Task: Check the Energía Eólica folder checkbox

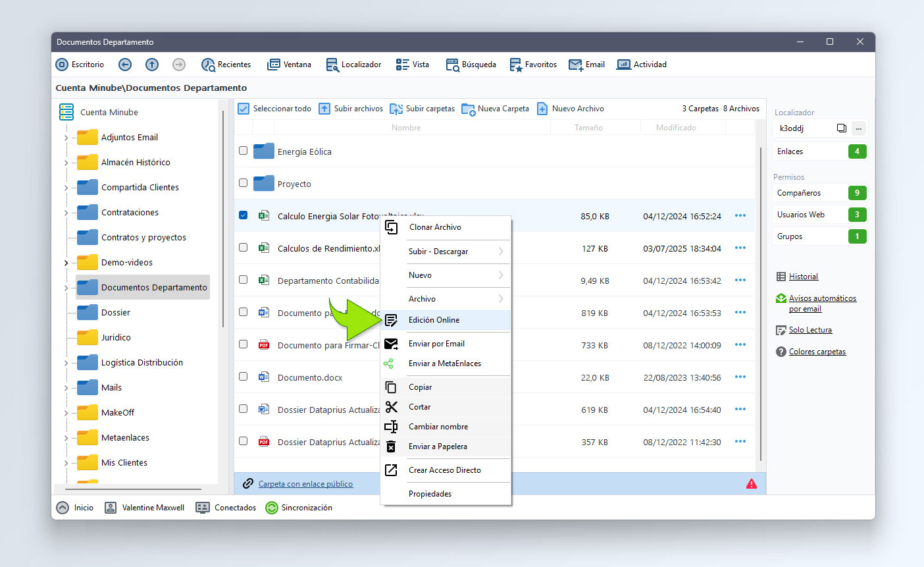Action: coord(243,151)
